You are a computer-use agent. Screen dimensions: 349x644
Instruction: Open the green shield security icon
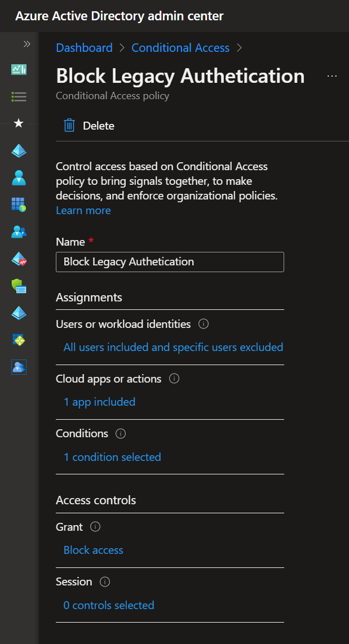[x=19, y=286]
